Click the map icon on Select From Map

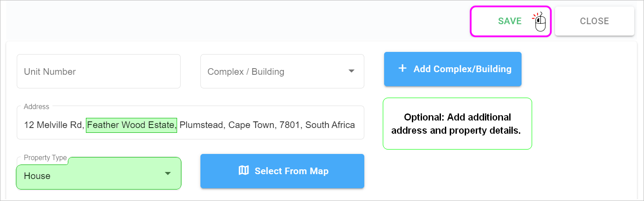pos(244,171)
